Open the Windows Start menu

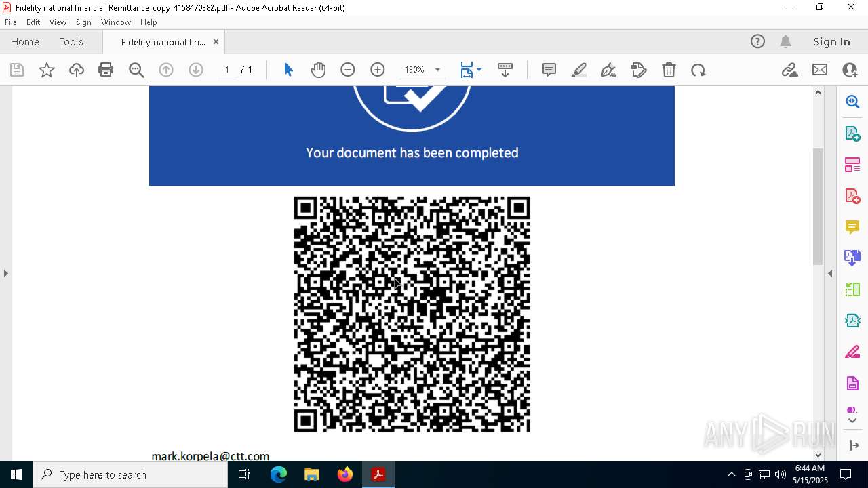click(x=16, y=474)
